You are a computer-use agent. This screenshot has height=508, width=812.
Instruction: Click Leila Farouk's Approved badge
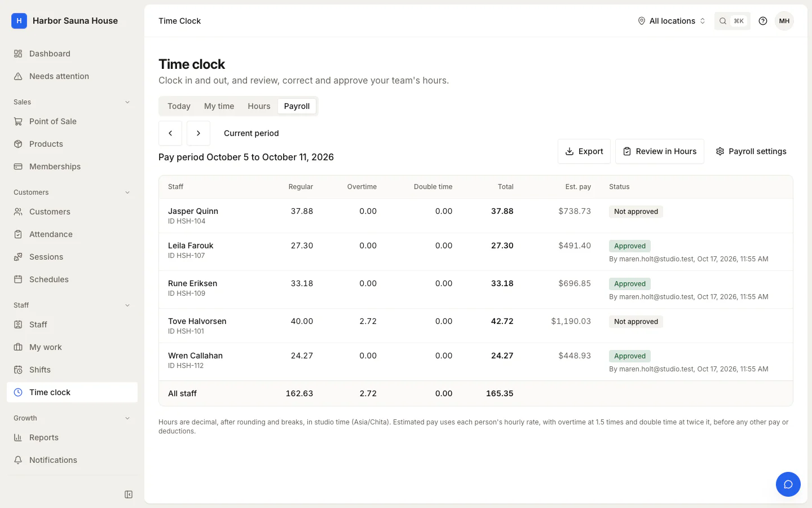[x=630, y=246]
